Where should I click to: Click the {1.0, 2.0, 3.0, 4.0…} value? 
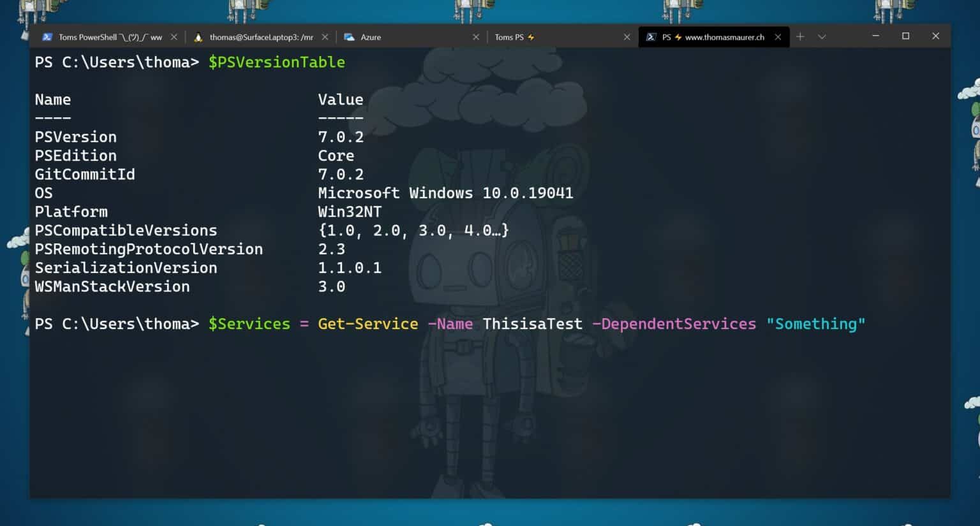pyautogui.click(x=413, y=230)
